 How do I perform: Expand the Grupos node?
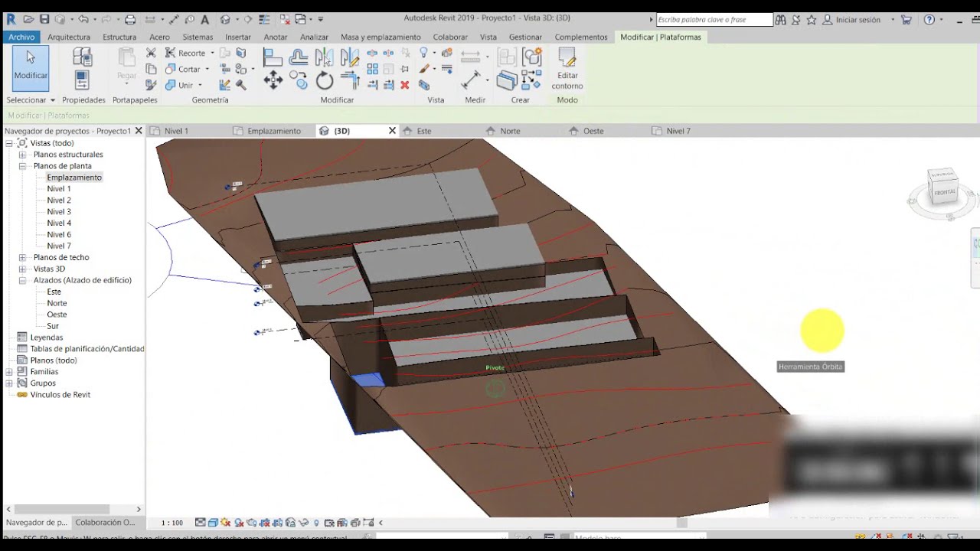pos(9,383)
